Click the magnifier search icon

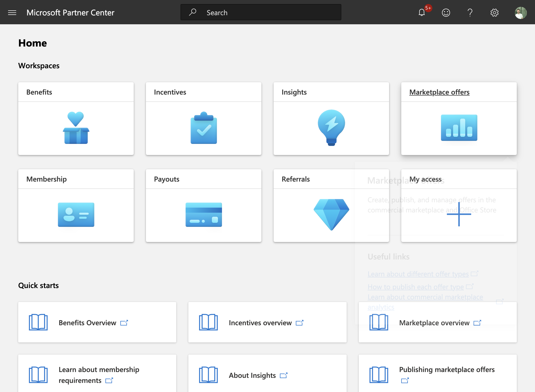[193, 12]
